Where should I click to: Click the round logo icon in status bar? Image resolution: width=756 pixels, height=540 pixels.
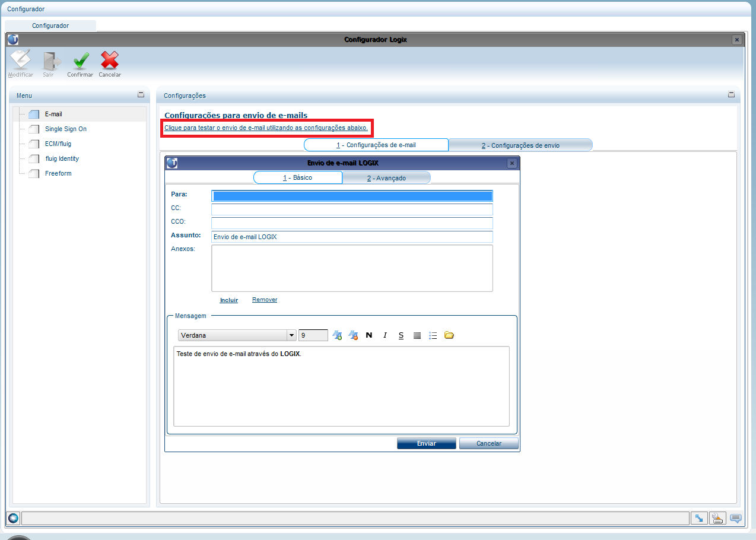tap(13, 518)
